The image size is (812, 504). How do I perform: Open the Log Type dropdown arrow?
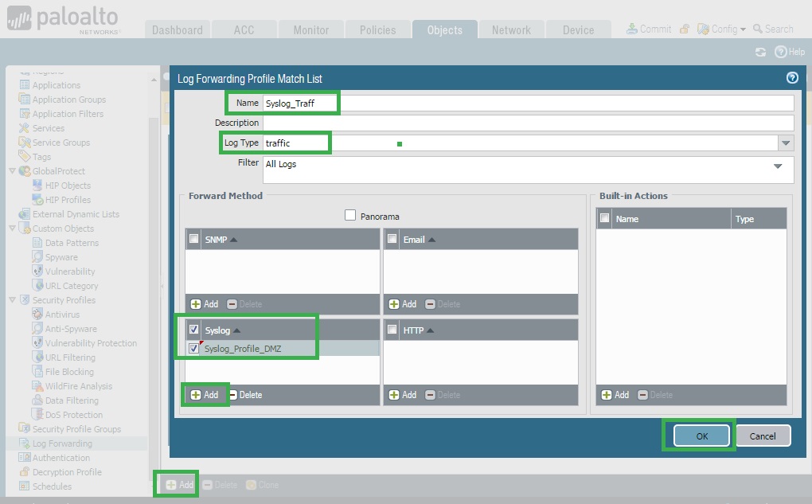click(x=786, y=143)
